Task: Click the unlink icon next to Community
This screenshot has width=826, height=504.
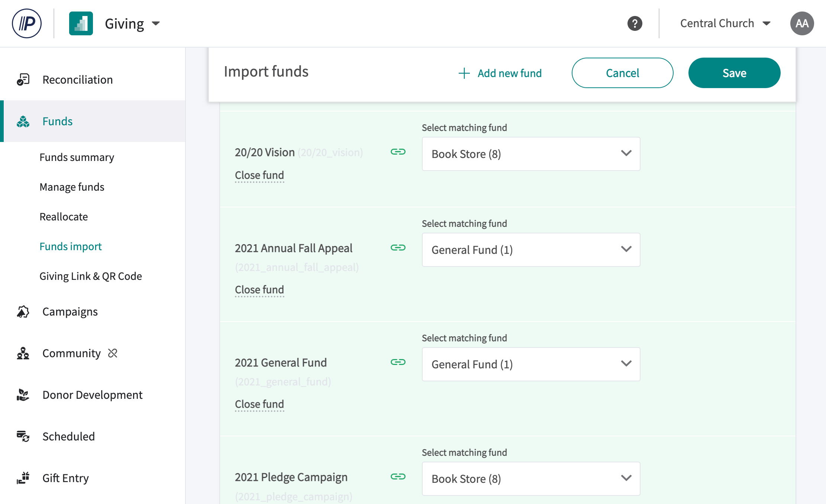Action: (112, 353)
